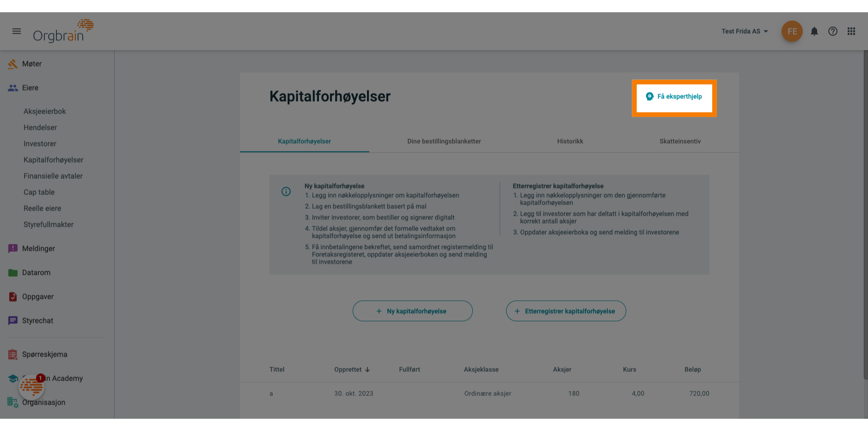
Task: Click Ny kapitalforhøyelse button
Action: (x=413, y=311)
